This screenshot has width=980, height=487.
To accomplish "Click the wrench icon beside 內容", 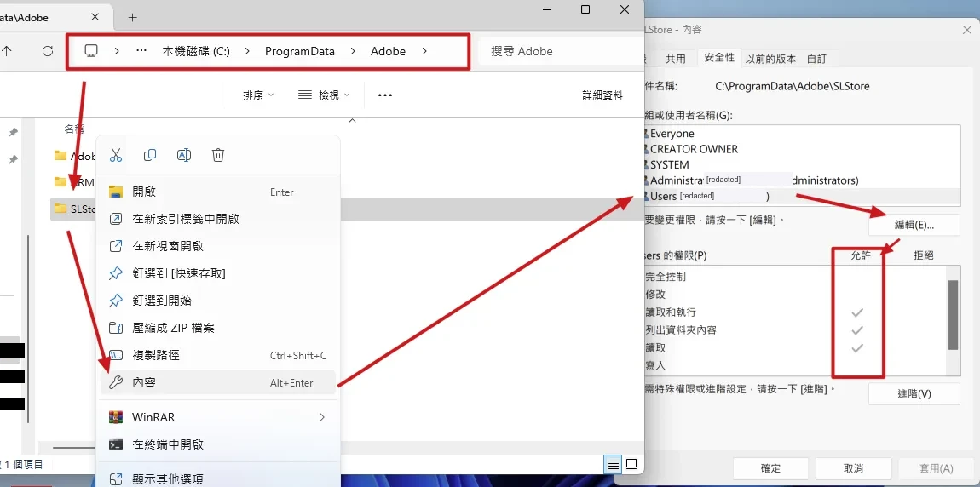I will click(x=116, y=383).
